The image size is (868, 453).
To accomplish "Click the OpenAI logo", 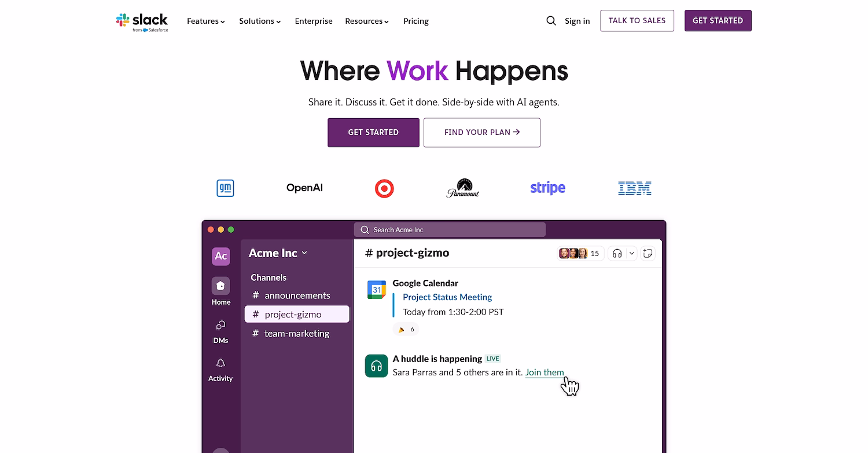I will (304, 188).
